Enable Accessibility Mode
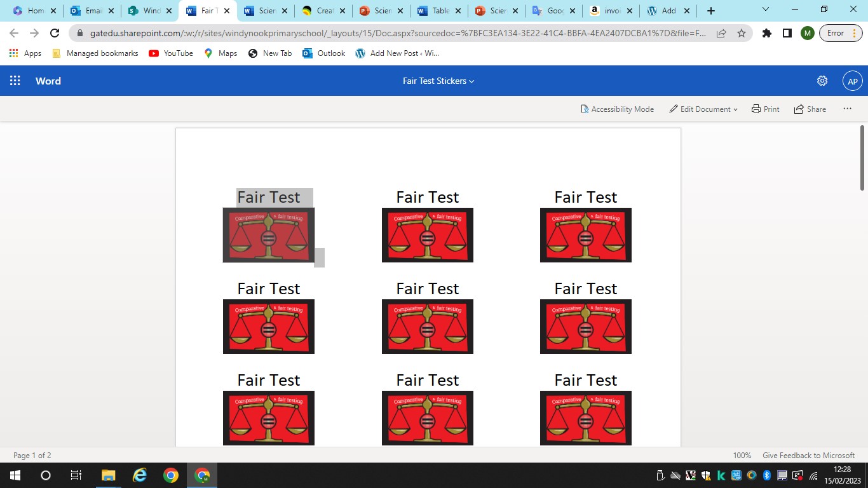 coord(617,109)
